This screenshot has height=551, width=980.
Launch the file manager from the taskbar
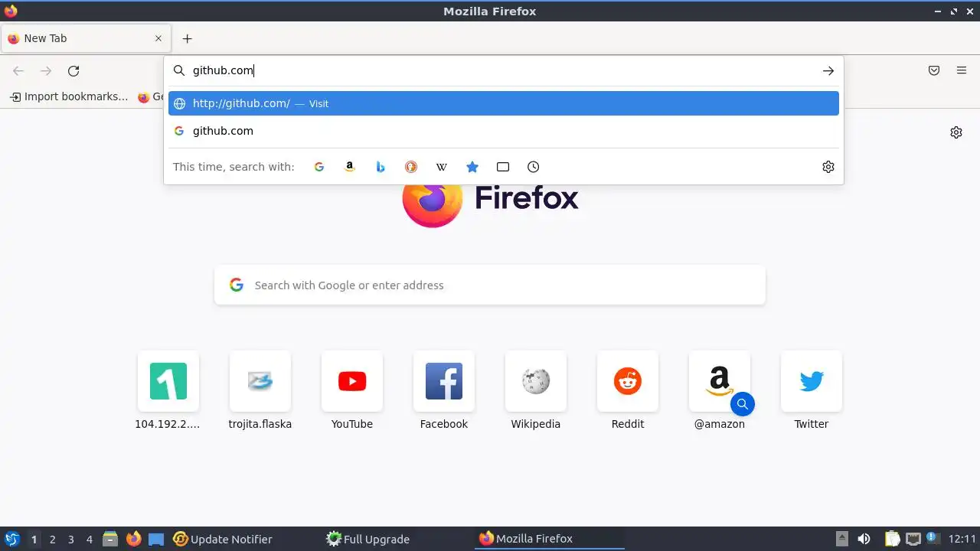[110, 539]
